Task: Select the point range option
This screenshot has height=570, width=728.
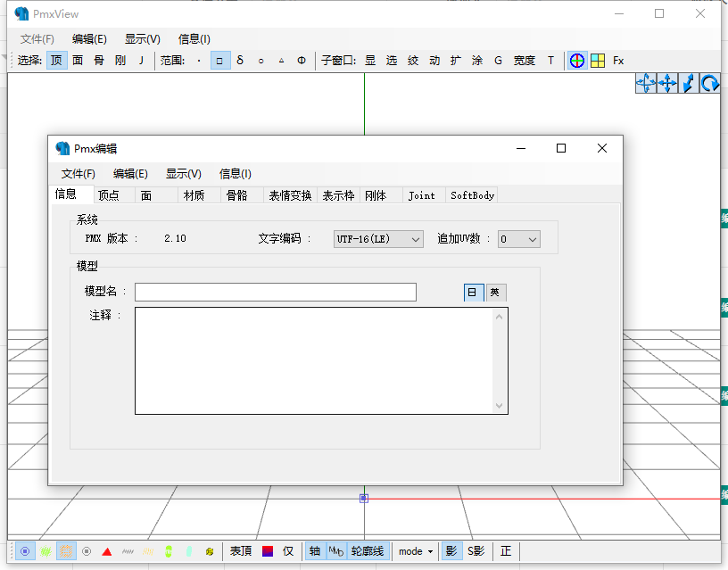Action: pyautogui.click(x=199, y=61)
